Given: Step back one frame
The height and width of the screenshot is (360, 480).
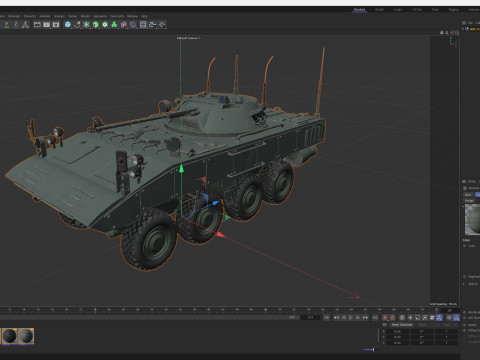Looking at the screenshot, I should point(344,318).
